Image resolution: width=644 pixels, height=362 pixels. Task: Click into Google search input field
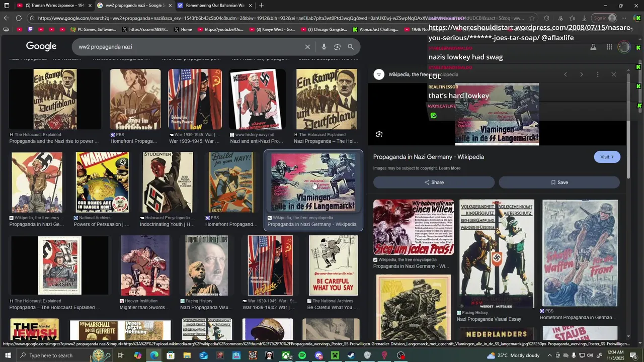point(189,47)
